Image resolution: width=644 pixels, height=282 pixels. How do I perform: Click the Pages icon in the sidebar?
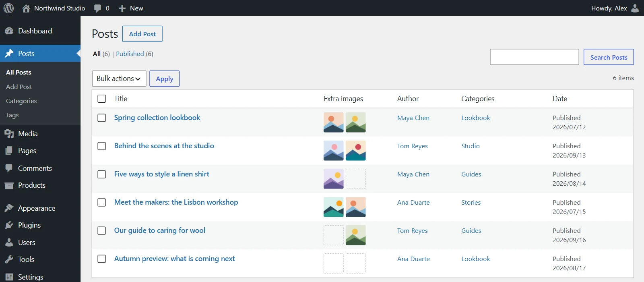pyautogui.click(x=9, y=151)
